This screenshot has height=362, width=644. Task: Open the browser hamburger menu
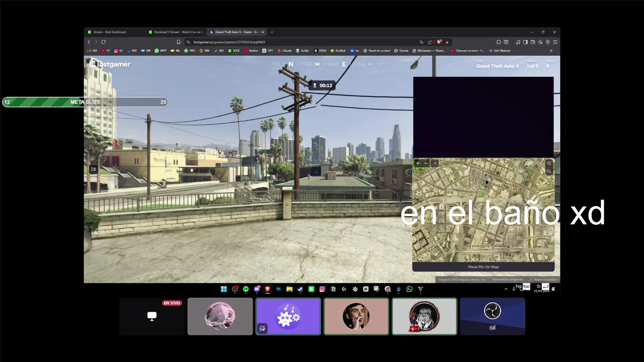[x=555, y=42]
